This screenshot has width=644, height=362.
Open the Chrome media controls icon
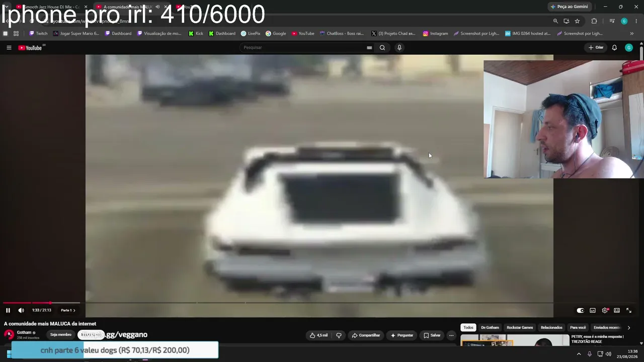point(612,21)
